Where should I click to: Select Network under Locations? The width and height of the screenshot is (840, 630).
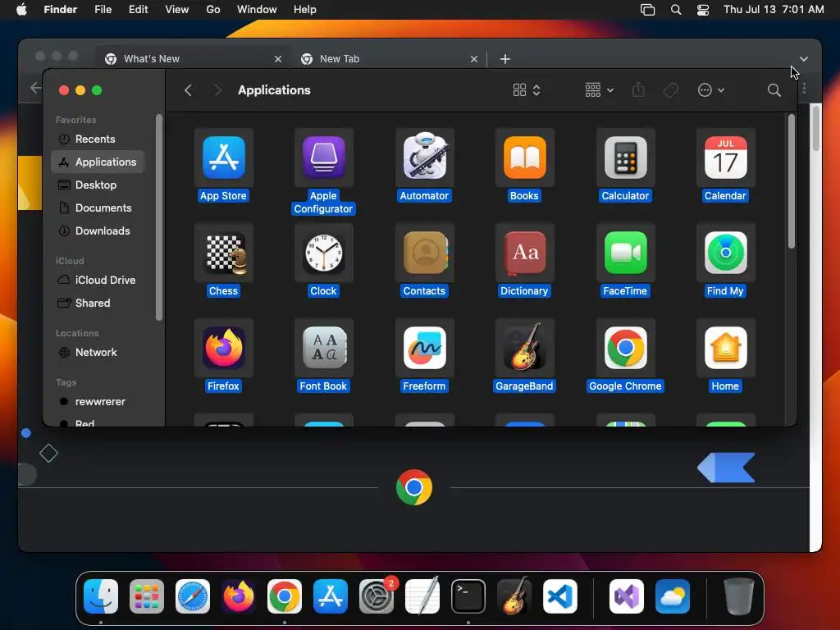point(98,353)
